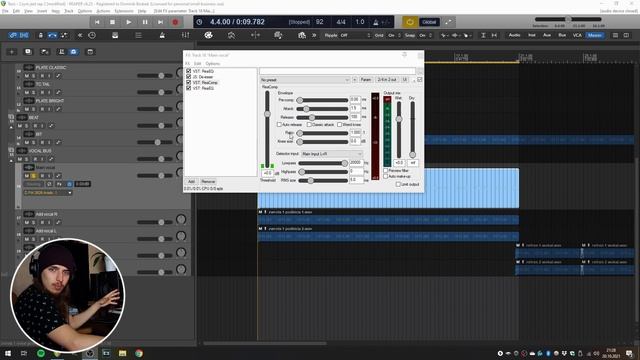The width and height of the screenshot is (640, 360).
Task: Click the Attack slider handle
Action: [306, 109]
